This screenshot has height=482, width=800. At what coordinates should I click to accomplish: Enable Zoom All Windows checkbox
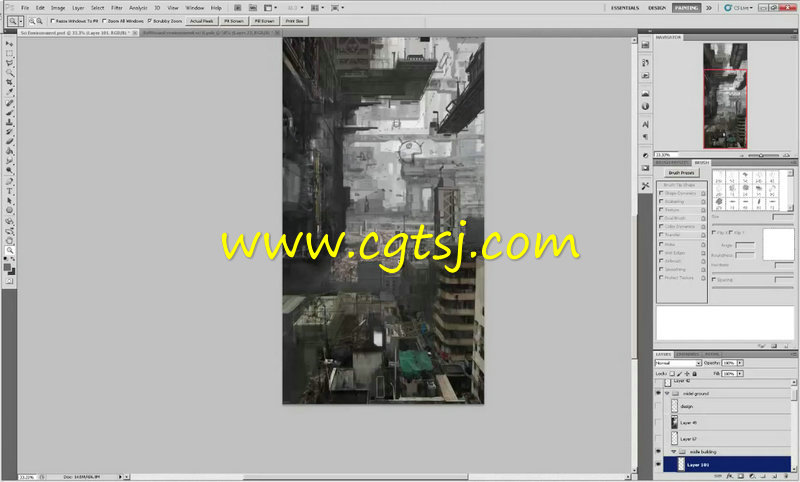pos(104,21)
